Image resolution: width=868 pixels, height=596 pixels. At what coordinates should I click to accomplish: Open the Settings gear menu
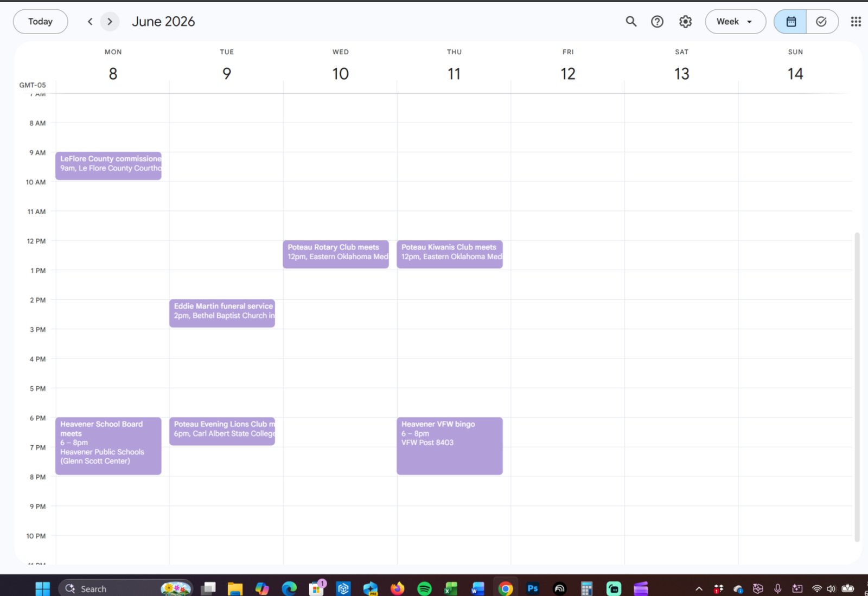pyautogui.click(x=685, y=22)
